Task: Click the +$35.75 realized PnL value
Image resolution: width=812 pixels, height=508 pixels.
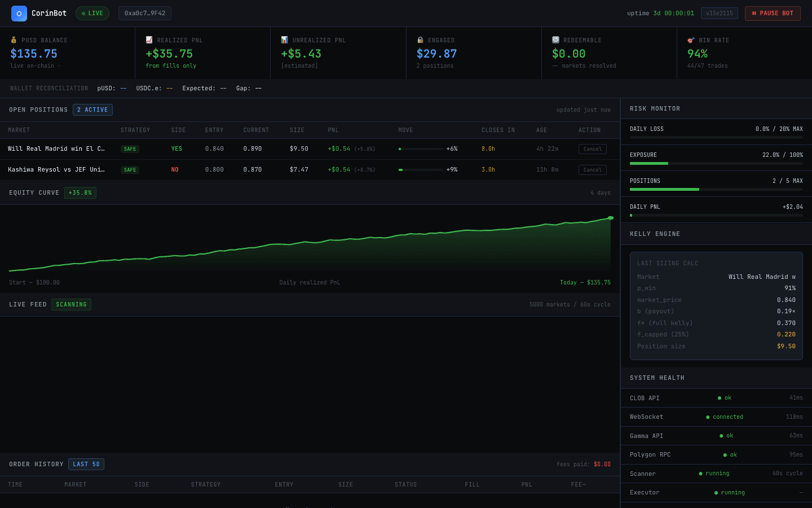Action: (x=169, y=54)
